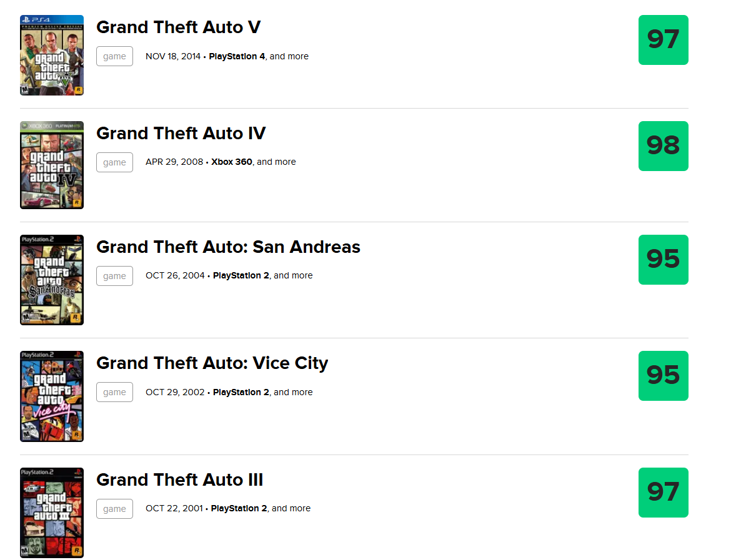Click the game tag under San Andreas
Screen dimensions: 751x560
pos(114,276)
